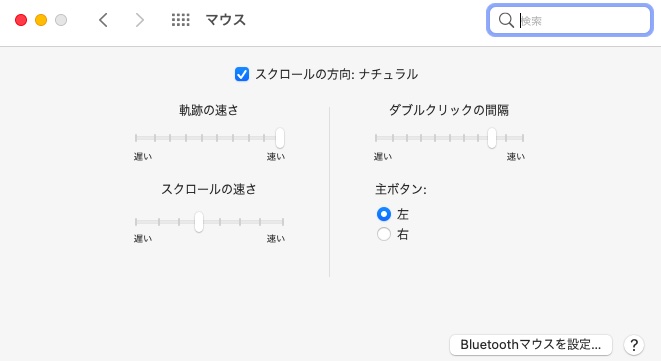The image size is (661, 361).
Task: Set ダブルクリックの間隔 slider to slowest end
Action: click(x=376, y=138)
